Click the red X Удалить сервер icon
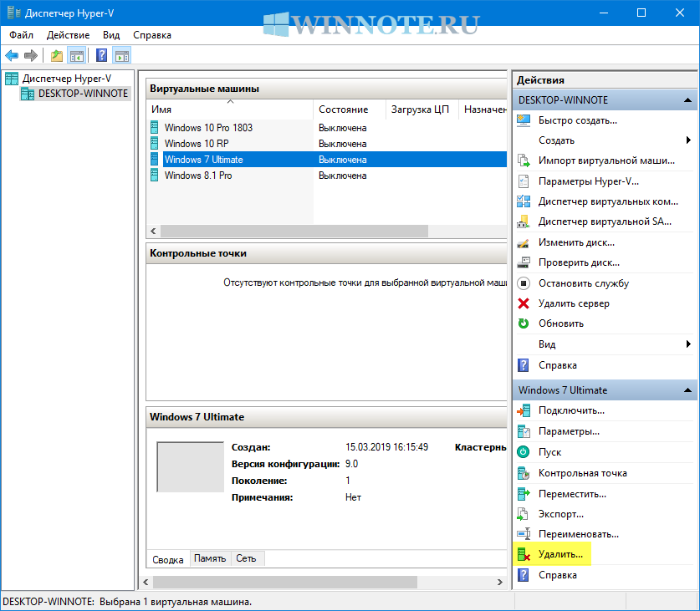Screen dimensions: 700x611 (524, 303)
